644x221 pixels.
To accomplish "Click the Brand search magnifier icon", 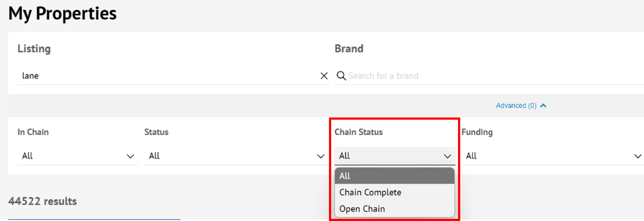I will coord(341,76).
